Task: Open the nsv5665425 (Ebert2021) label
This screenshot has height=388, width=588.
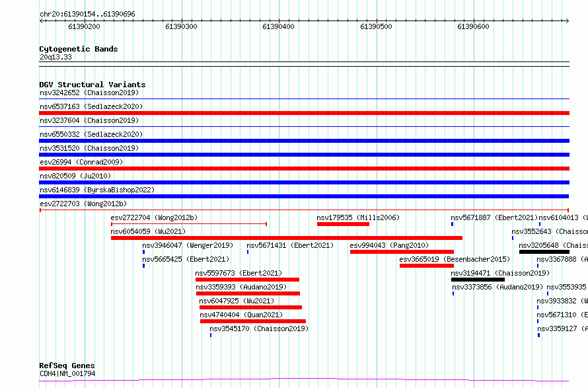Action: pos(186,259)
